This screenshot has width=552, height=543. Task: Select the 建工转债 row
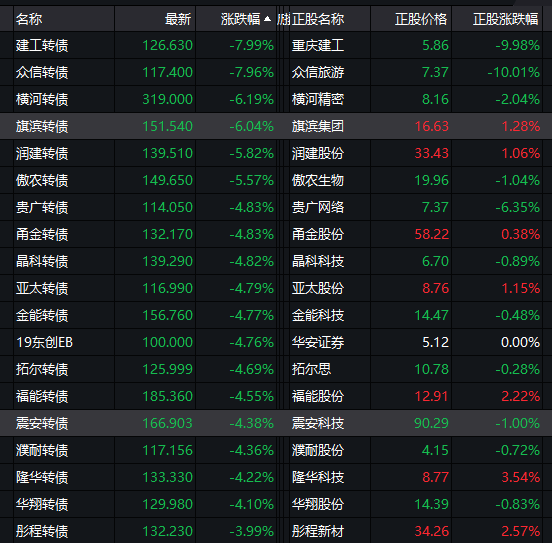pos(276,45)
